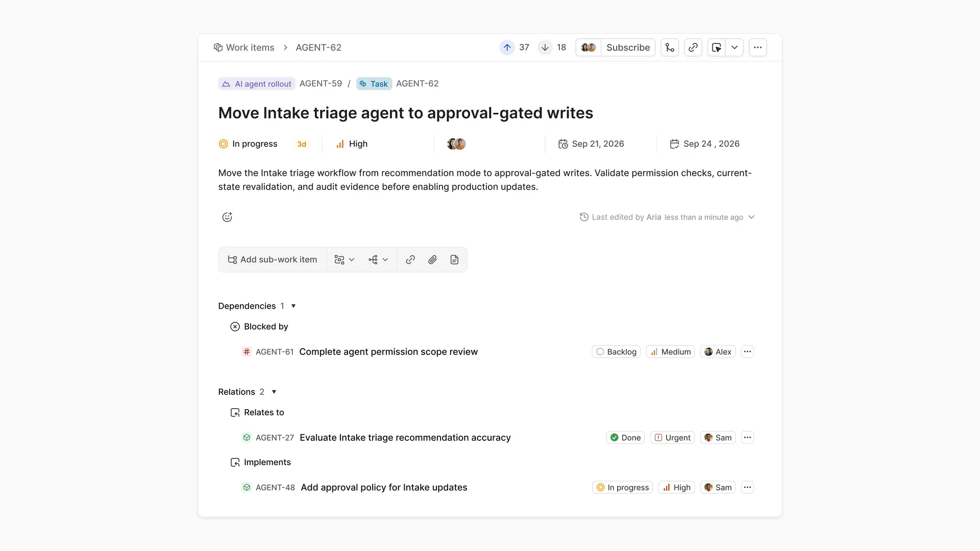The image size is (980, 551).
Task: Click the Task type badge
Action: click(374, 84)
